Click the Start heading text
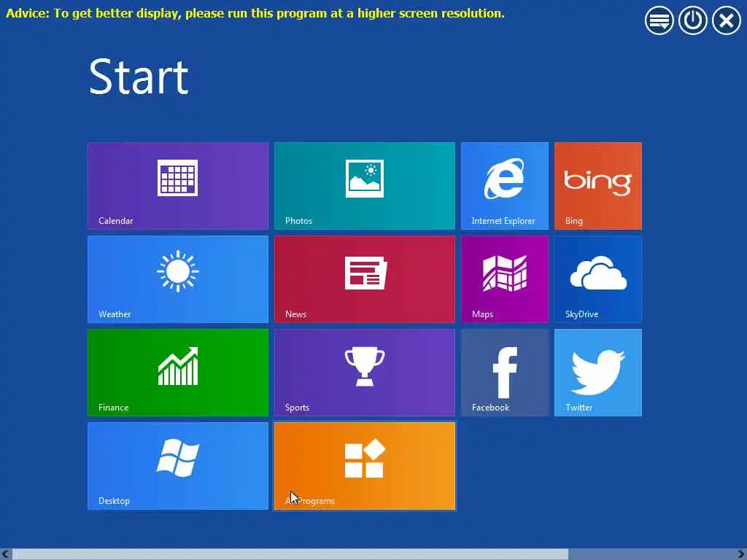This screenshot has width=747, height=560. [x=139, y=77]
